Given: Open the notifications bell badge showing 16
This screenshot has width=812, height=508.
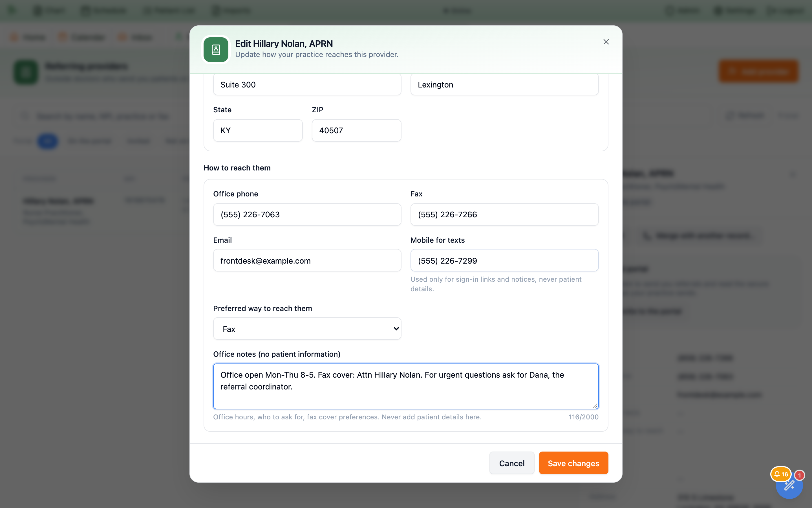Looking at the screenshot, I should 781,474.
